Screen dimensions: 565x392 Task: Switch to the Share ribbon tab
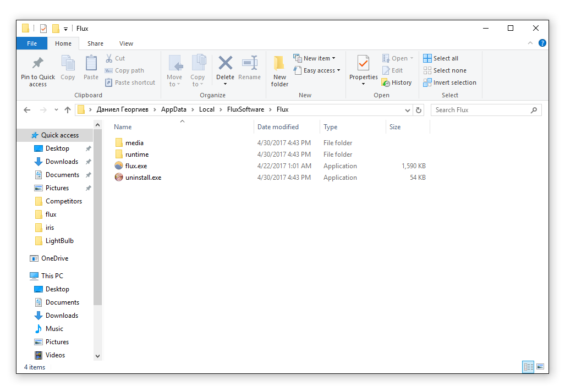tap(95, 43)
